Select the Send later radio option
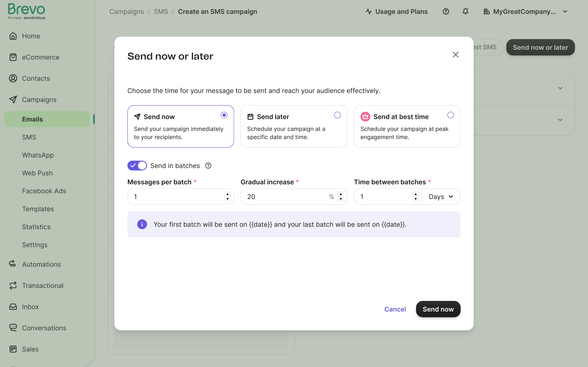Viewport: 588px width, 367px height. [337, 115]
